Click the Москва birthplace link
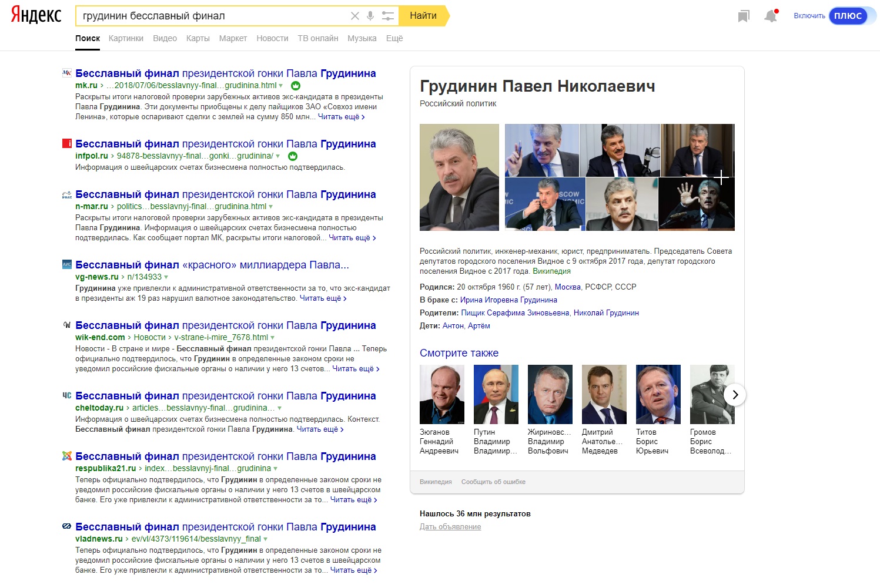Image resolution: width=880 pixels, height=588 pixels. pyautogui.click(x=567, y=287)
